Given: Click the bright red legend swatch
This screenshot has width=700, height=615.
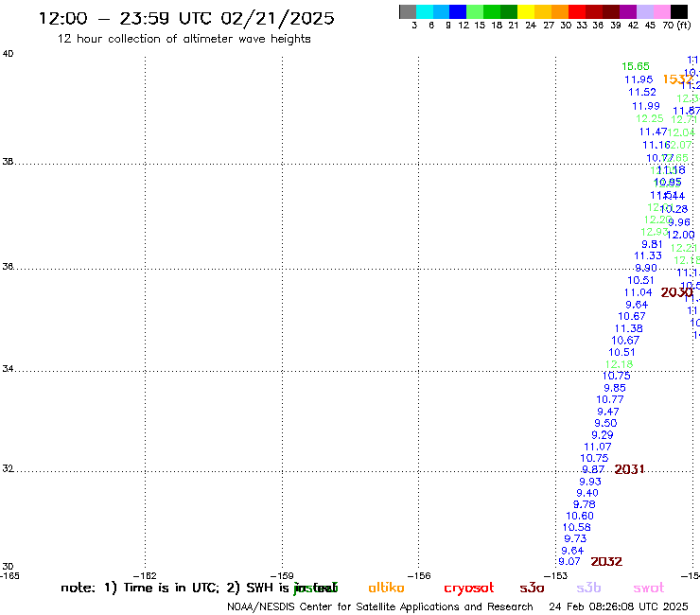Looking at the screenshot, I should 577,11.
